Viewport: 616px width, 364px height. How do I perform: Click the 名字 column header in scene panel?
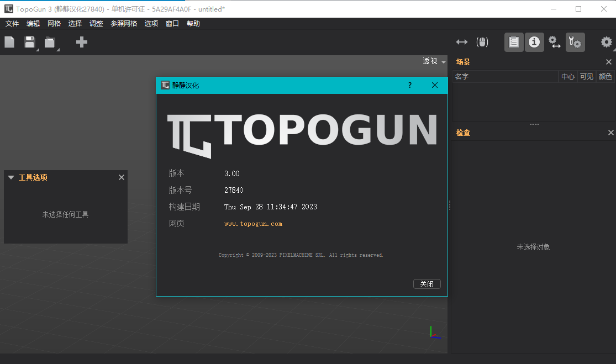[x=462, y=77]
